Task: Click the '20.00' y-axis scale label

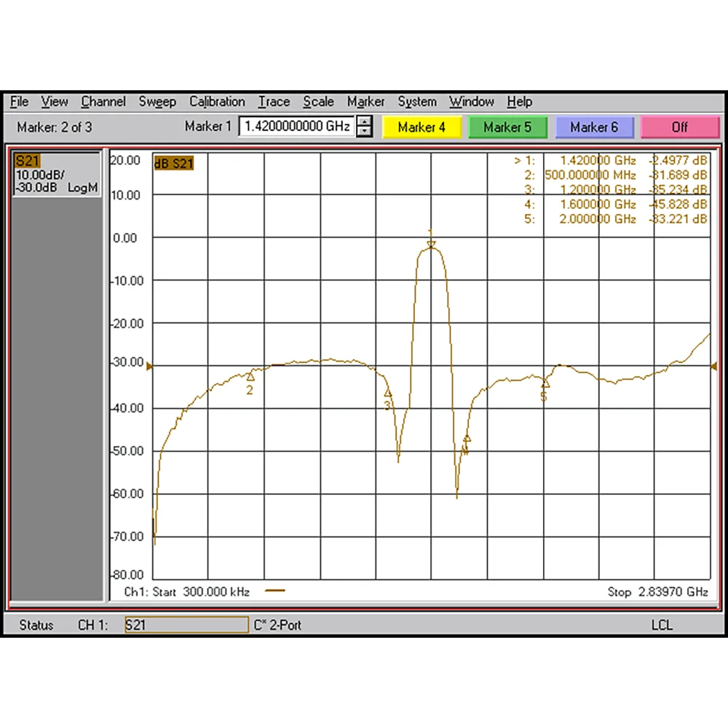Action: 125,161
